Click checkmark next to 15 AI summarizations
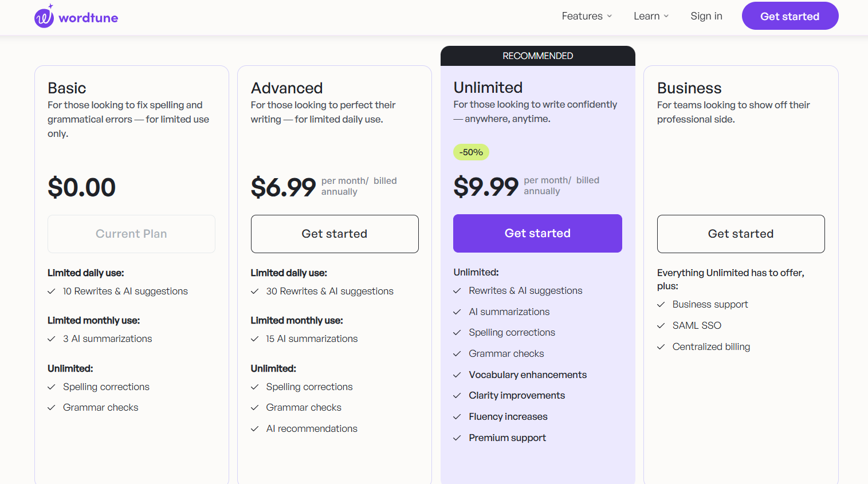The height and width of the screenshot is (484, 868). pos(255,339)
